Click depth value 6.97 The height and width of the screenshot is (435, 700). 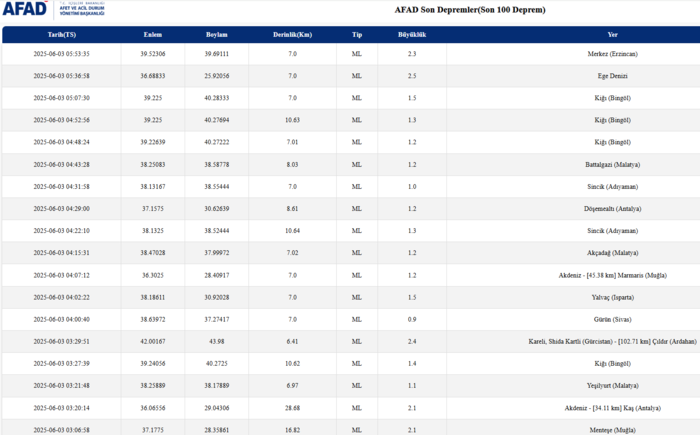[292, 386]
